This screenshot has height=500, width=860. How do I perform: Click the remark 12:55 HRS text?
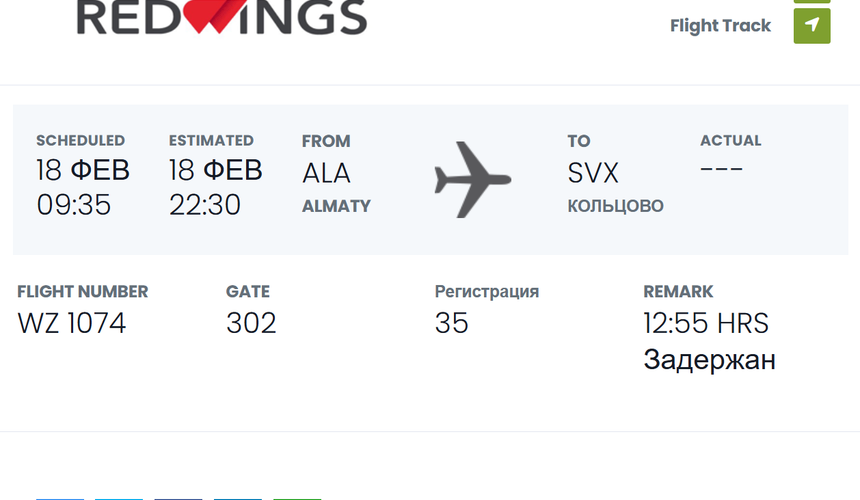pos(706,323)
